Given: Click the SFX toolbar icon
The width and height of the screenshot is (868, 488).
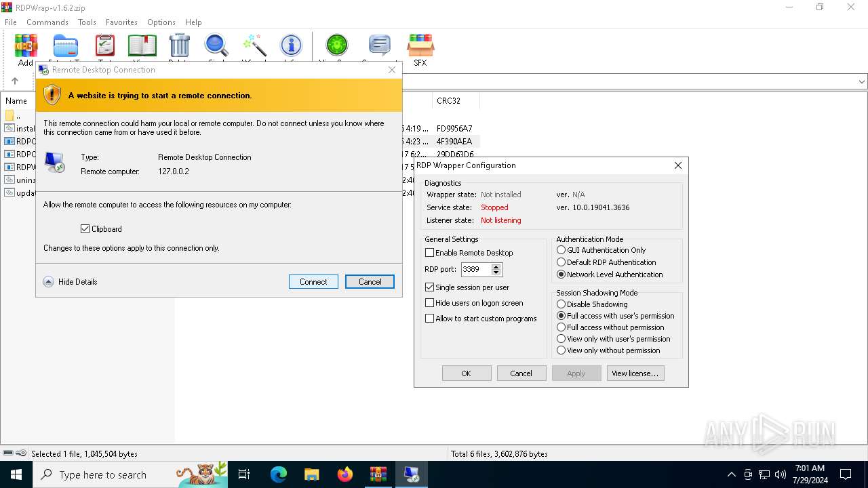Looking at the screenshot, I should (420, 50).
